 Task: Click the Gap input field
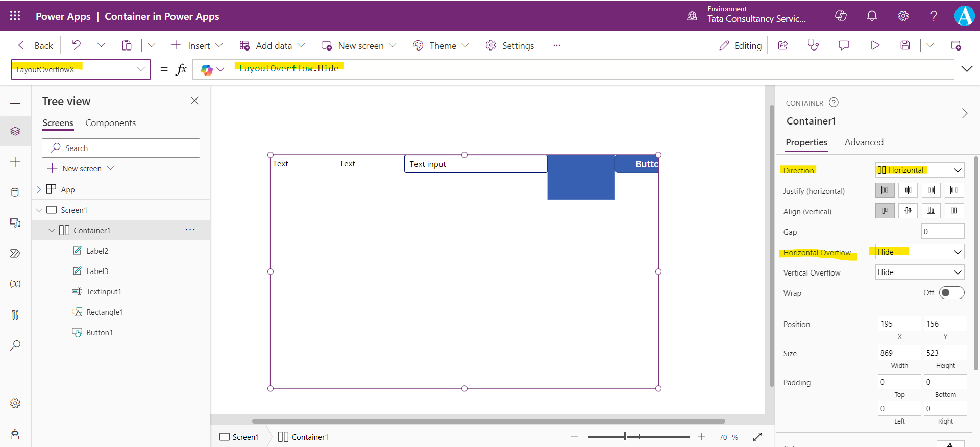942,232
